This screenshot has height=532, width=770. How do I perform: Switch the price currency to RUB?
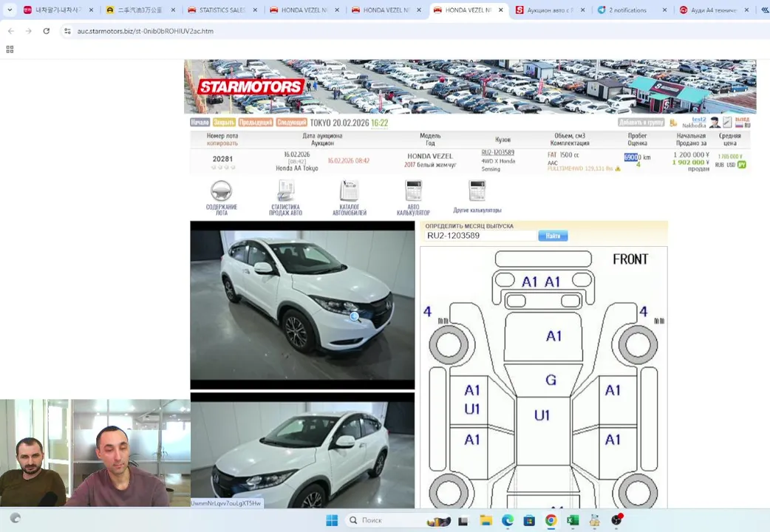[x=719, y=165]
